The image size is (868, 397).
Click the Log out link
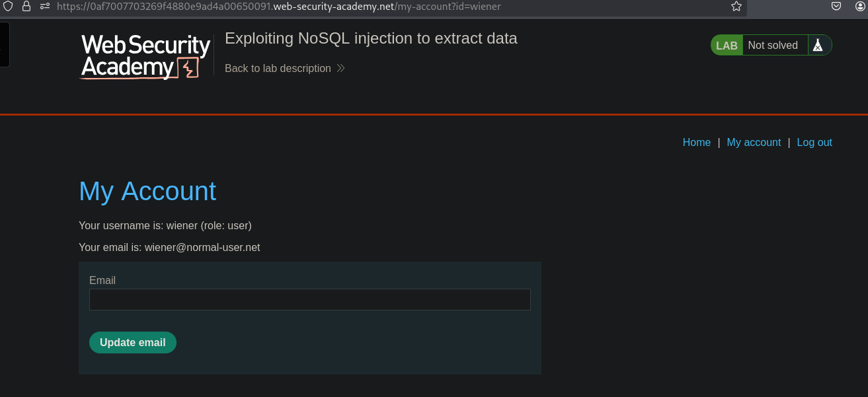click(x=814, y=143)
